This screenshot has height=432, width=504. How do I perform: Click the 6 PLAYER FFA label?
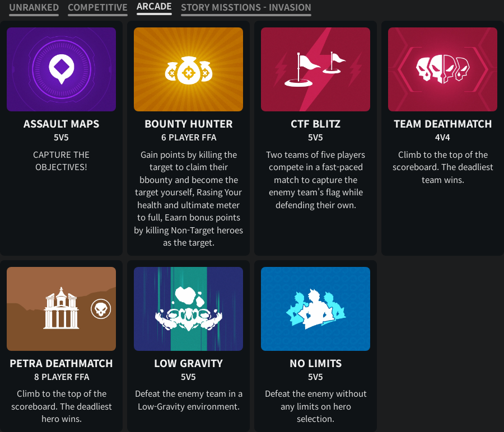click(x=189, y=138)
